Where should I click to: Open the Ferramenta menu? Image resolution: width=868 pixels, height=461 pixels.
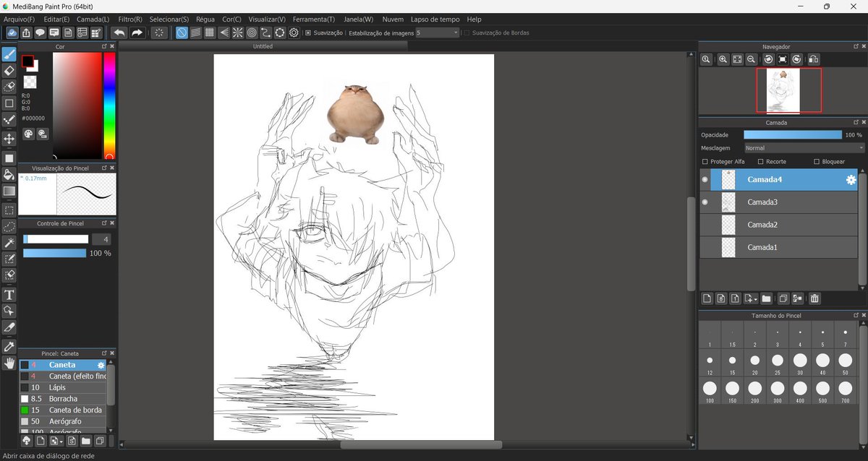314,19
